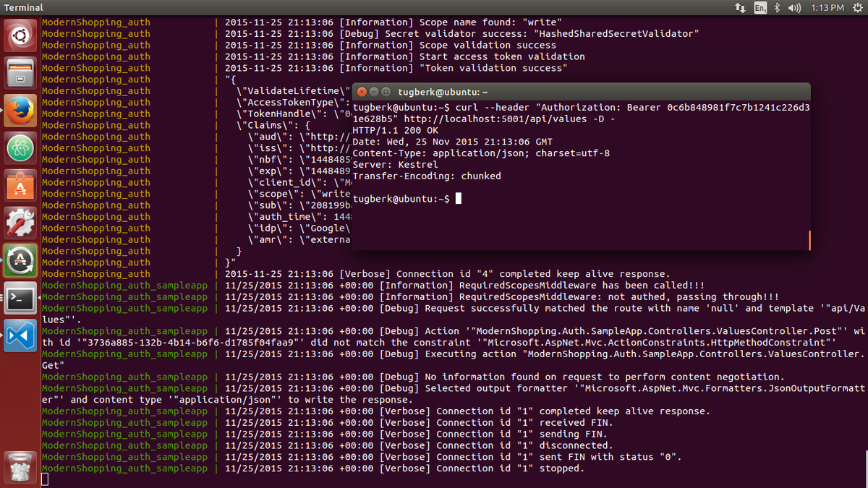
Task: Click RequiredScopesMiddleware has been called!!! line
Action: (x=464, y=286)
